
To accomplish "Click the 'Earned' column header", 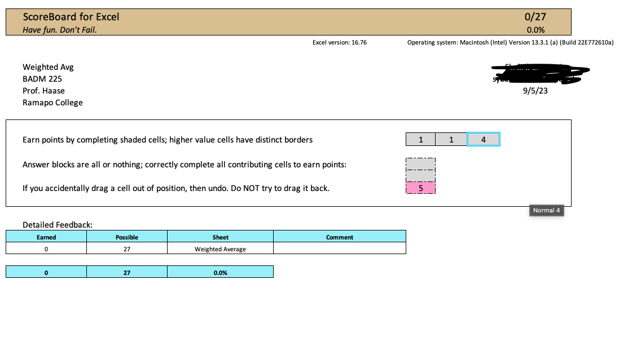I will click(x=46, y=237).
